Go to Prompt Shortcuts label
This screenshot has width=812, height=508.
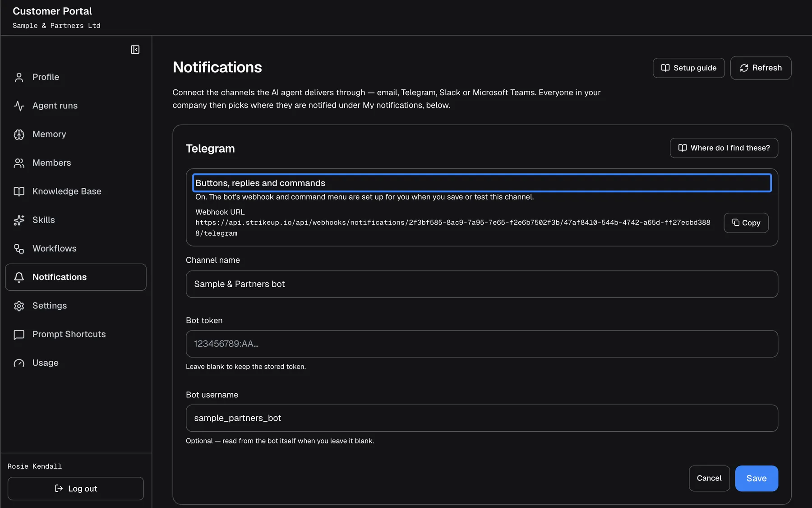[69, 335]
